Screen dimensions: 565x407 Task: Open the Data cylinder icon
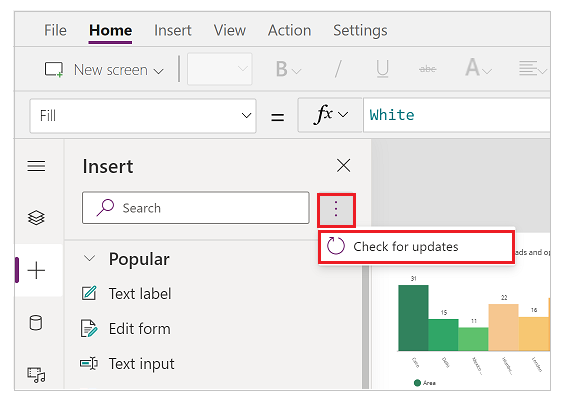click(x=36, y=323)
